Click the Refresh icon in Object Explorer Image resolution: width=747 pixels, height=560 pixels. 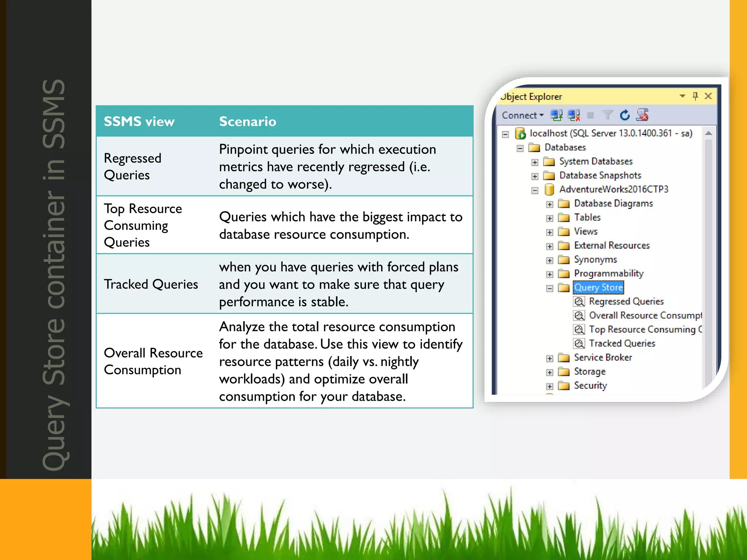(x=625, y=115)
